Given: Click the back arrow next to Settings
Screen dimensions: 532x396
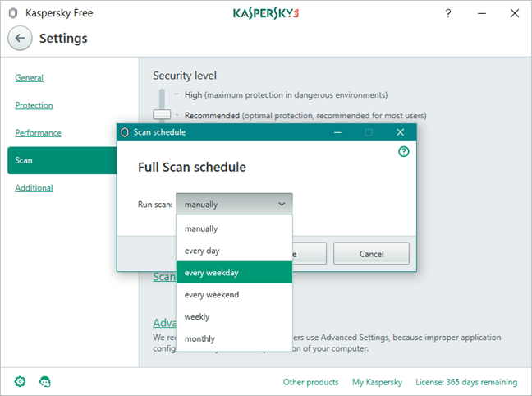Looking at the screenshot, I should click(21, 39).
